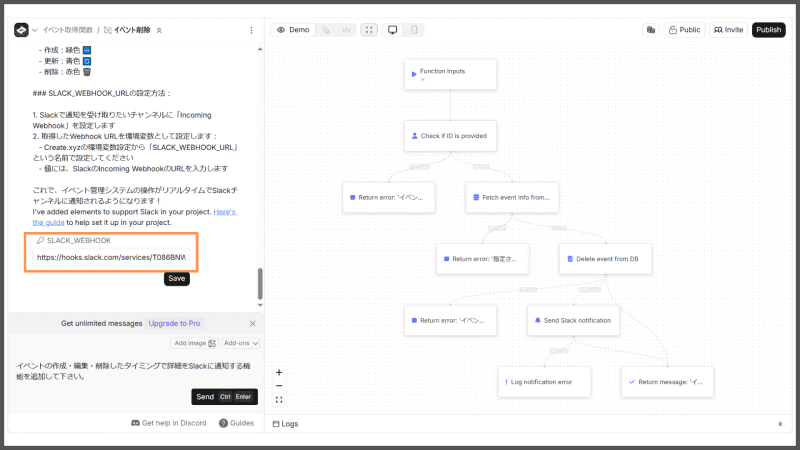Toggle the fit-to-screen toolbar button
This screenshot has width=800, height=450.
coord(369,30)
